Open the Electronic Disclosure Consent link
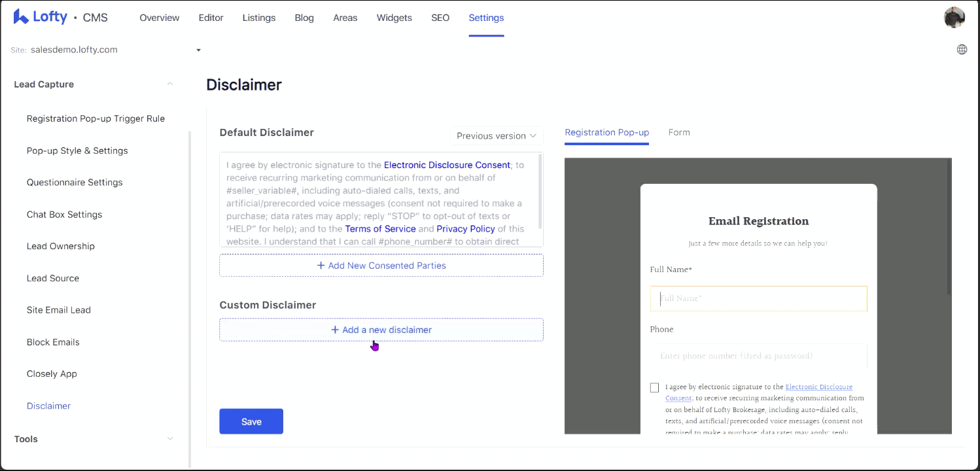 click(447, 165)
